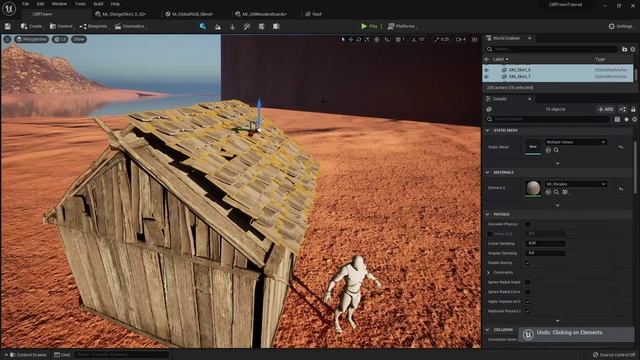Open the Lit view mode dropdown
640x360 pixels.
[60, 40]
